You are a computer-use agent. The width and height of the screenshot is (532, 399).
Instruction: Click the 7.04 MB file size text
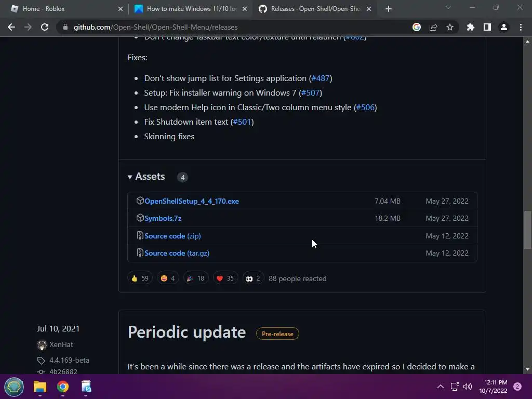[x=388, y=201]
